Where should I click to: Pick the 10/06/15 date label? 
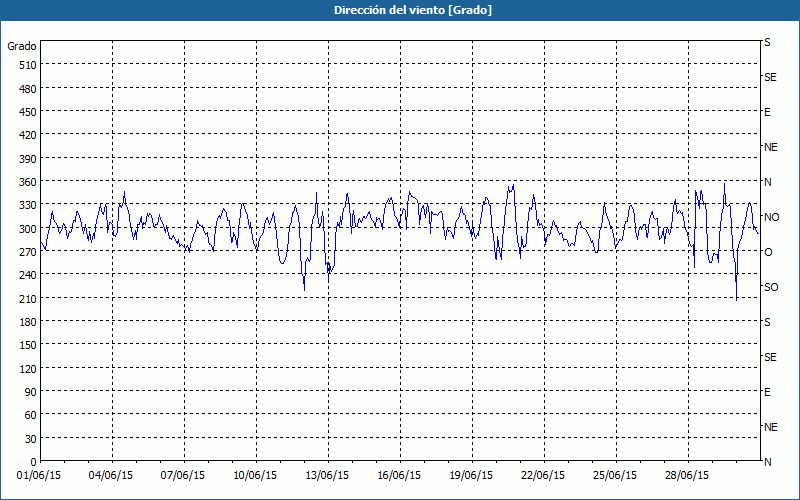(x=256, y=476)
